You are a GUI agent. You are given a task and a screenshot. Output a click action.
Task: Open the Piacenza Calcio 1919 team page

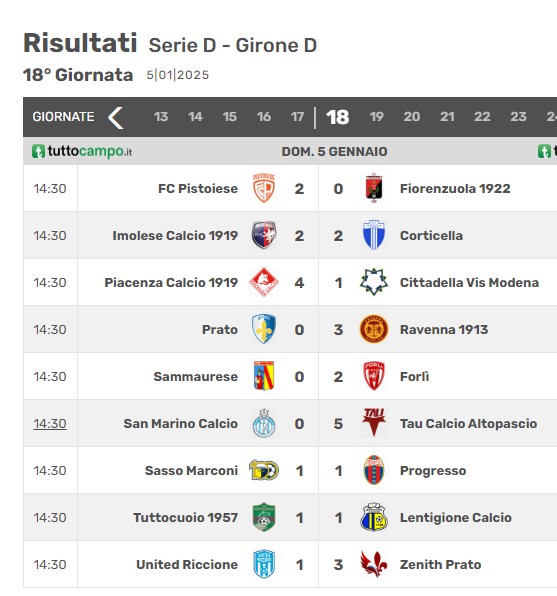[171, 282]
